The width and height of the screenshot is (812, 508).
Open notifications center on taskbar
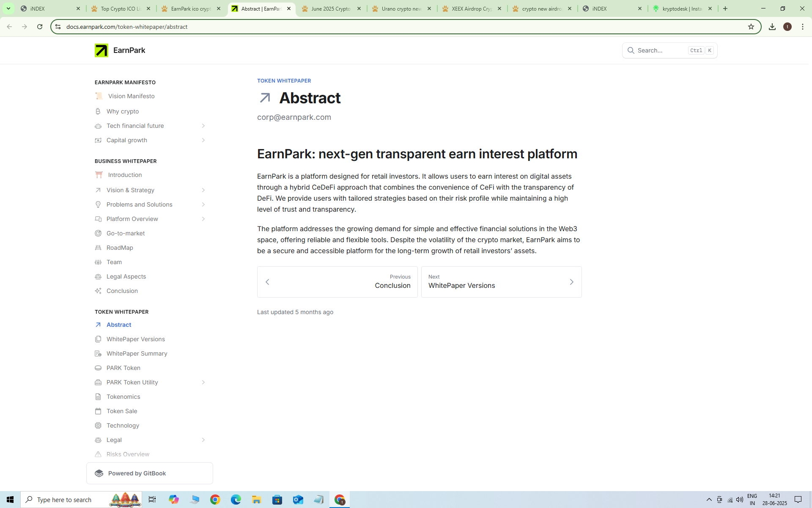pyautogui.click(x=798, y=500)
